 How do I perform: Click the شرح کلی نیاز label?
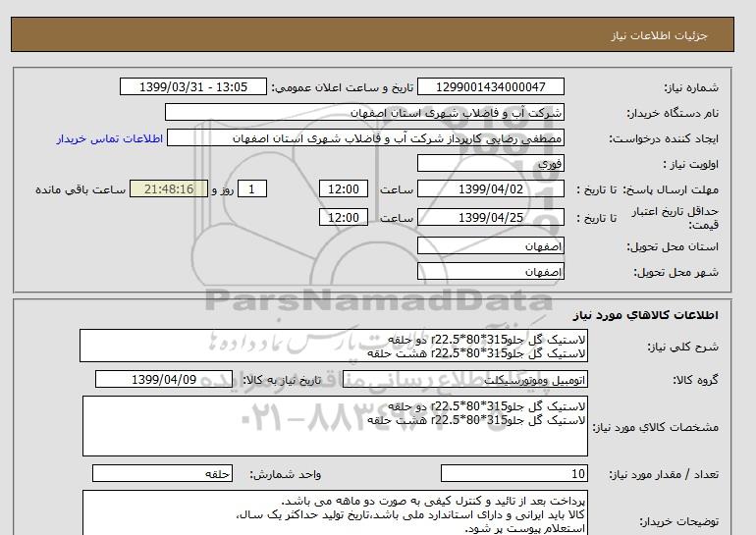click(682, 347)
